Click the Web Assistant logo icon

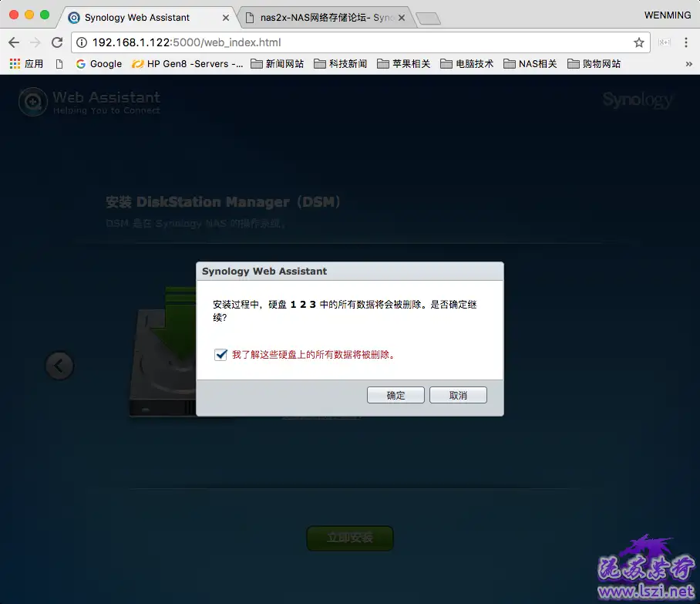tap(32, 102)
